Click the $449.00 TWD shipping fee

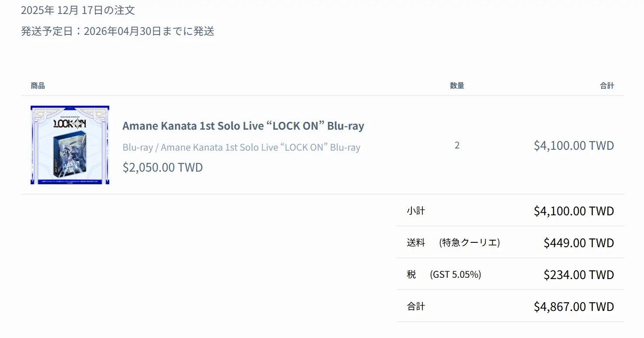579,243
